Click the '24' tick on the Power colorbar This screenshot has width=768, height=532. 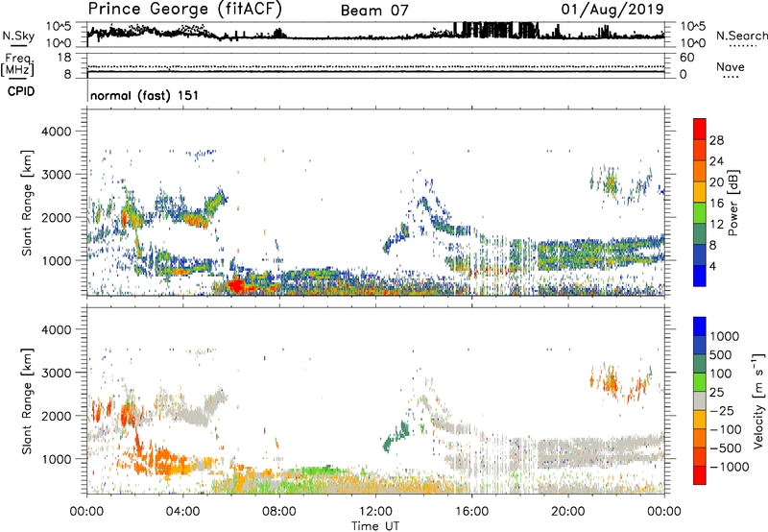coord(716,161)
